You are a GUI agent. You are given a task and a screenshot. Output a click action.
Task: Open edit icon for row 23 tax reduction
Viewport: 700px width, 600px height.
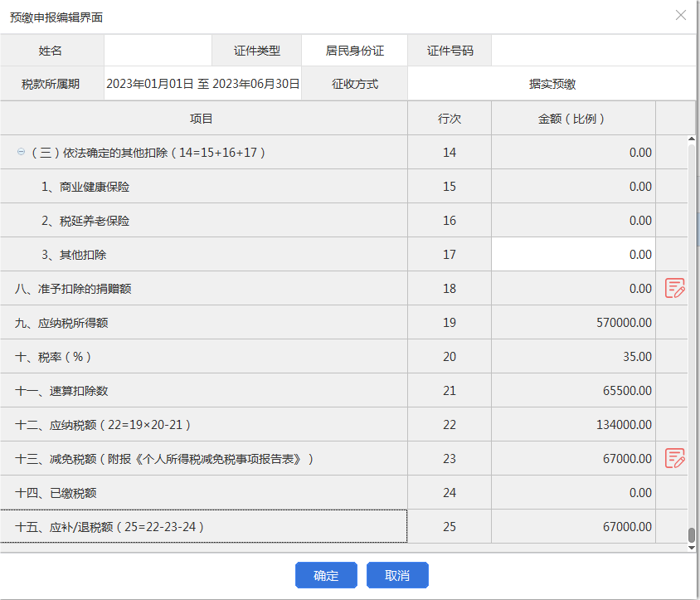click(x=674, y=458)
